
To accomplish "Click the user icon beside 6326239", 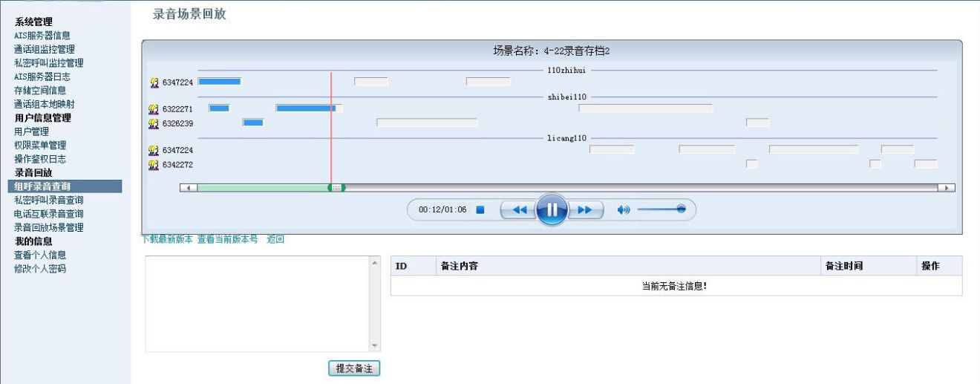I will pyautogui.click(x=154, y=123).
